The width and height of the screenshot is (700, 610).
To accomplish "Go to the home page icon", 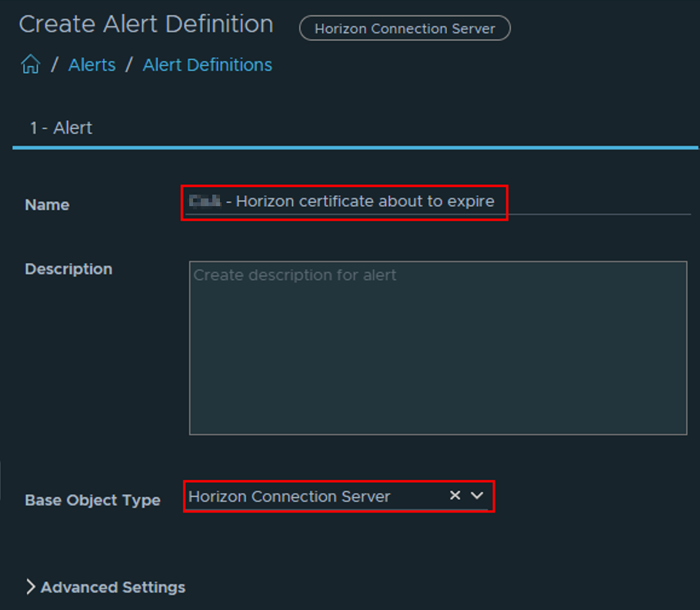I will (x=30, y=64).
